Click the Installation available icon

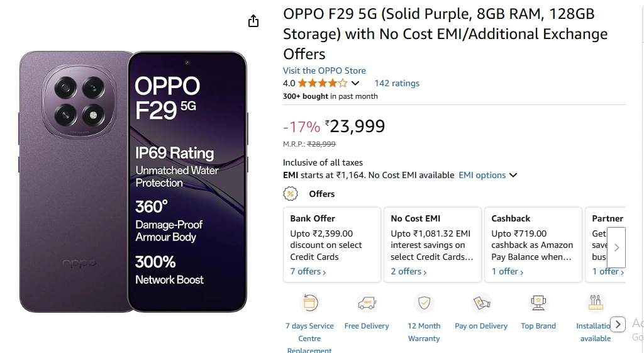[x=595, y=303]
